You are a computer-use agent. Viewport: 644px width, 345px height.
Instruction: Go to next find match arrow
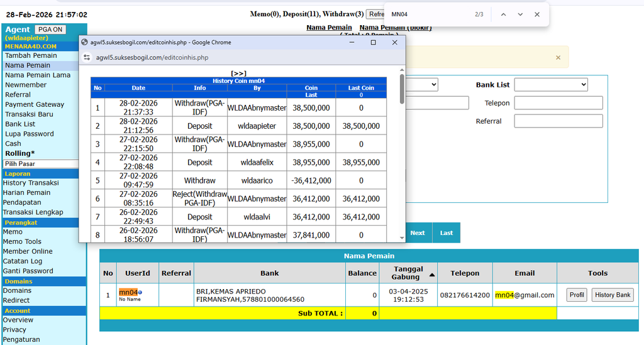520,14
